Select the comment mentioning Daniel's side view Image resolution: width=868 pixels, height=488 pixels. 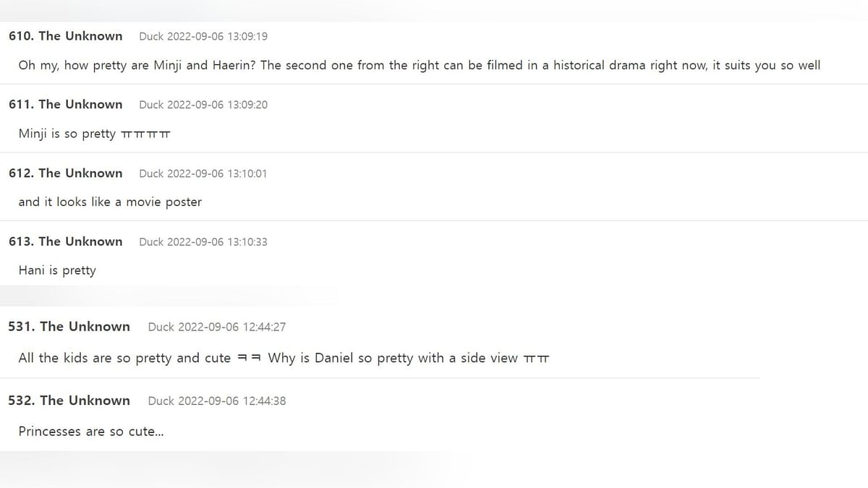click(x=284, y=358)
